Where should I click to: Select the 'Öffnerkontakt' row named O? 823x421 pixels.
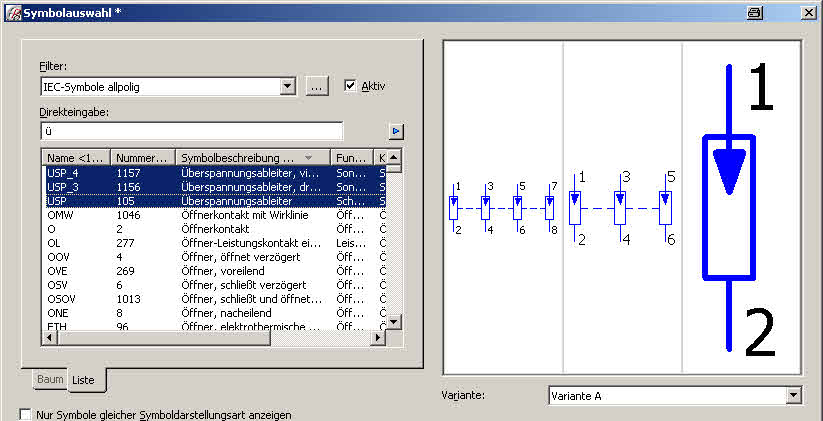[x=214, y=229]
